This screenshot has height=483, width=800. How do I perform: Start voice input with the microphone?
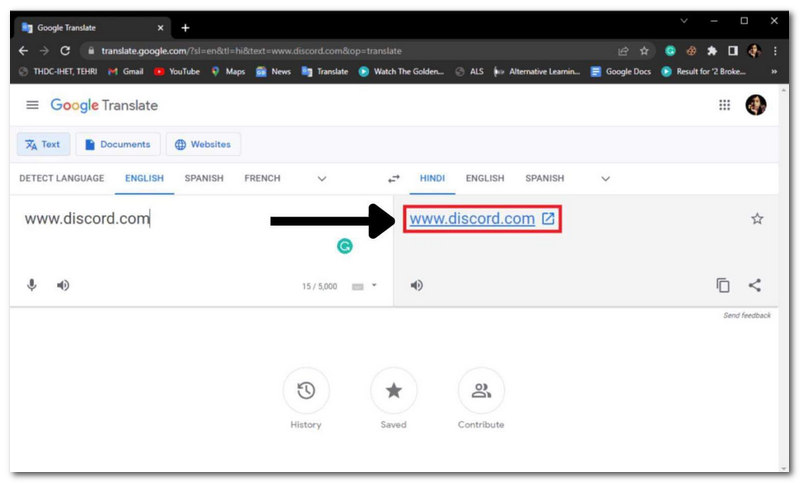click(x=32, y=285)
